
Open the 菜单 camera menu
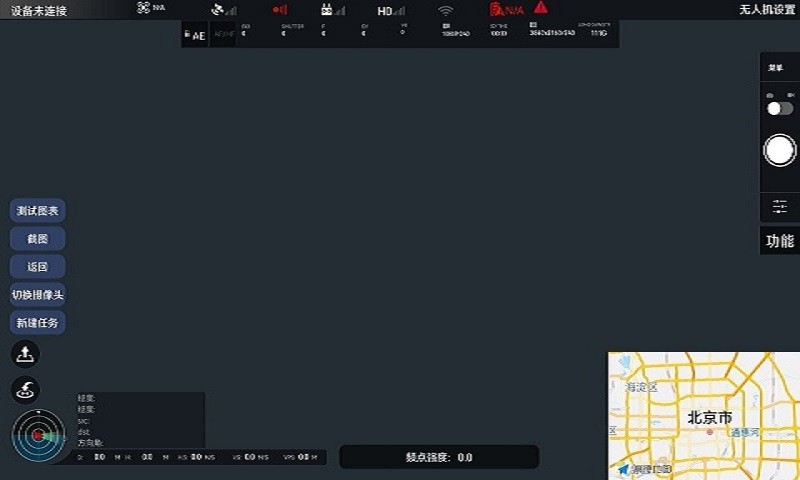point(776,68)
